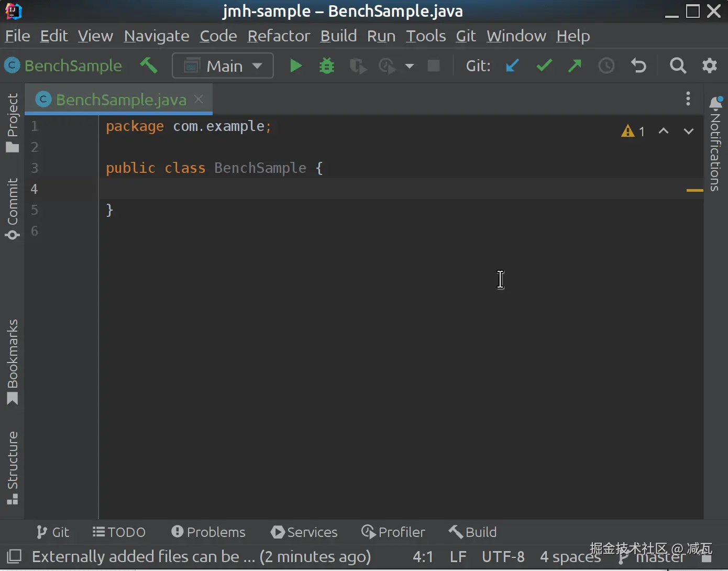Open the Tools menu
This screenshot has height=571, width=728.
pyautogui.click(x=426, y=36)
